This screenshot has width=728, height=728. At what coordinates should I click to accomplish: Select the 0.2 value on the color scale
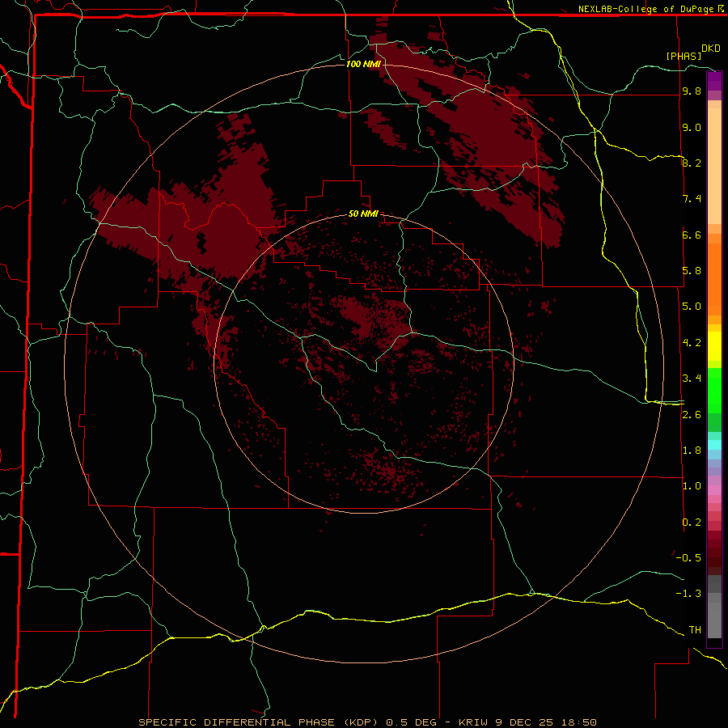pos(692,523)
